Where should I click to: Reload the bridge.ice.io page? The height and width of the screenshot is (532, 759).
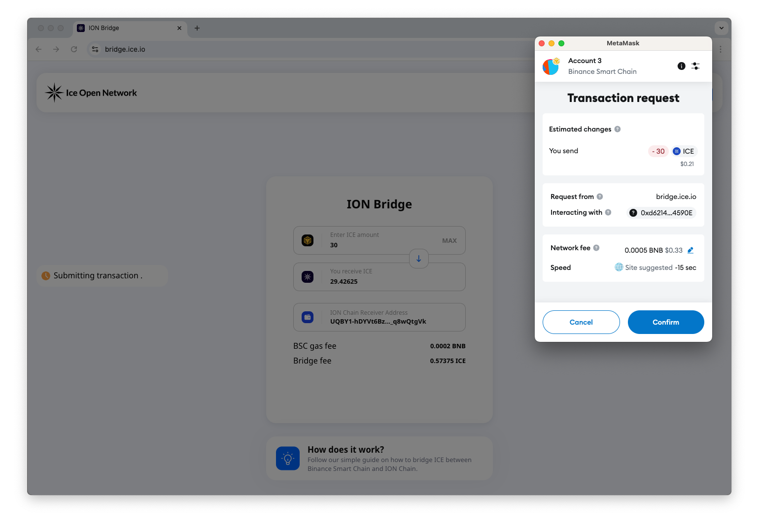pos(74,49)
